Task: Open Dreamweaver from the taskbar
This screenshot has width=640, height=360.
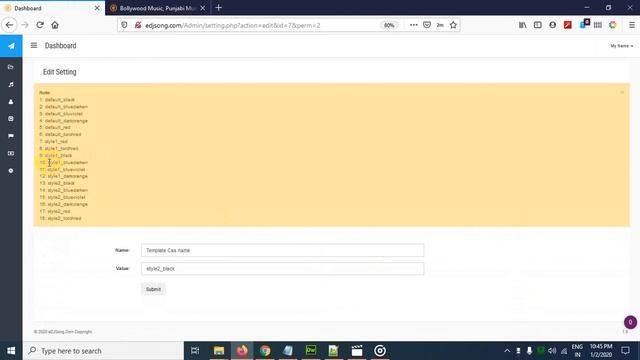Action: tap(311, 350)
